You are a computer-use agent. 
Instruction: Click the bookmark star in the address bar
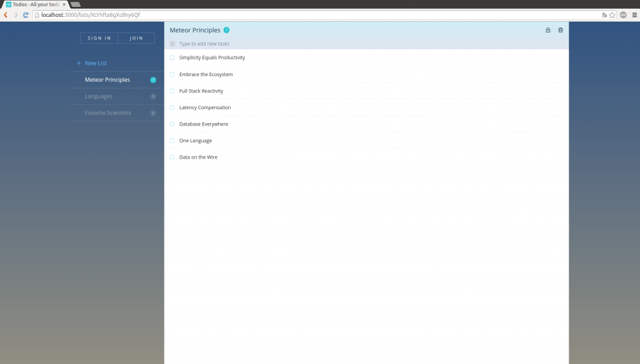pos(611,14)
